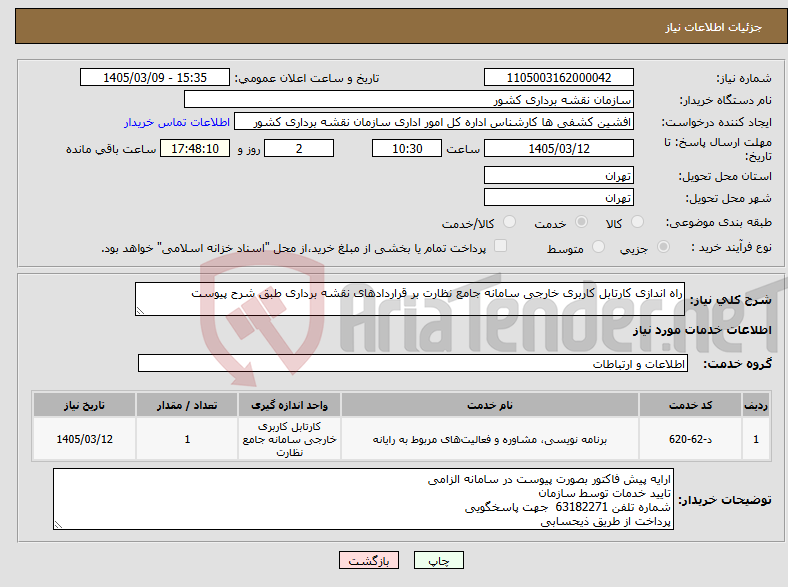The width and height of the screenshot is (788, 587).
Task: Click the تاریخ نیاز column header
Action: [x=84, y=405]
